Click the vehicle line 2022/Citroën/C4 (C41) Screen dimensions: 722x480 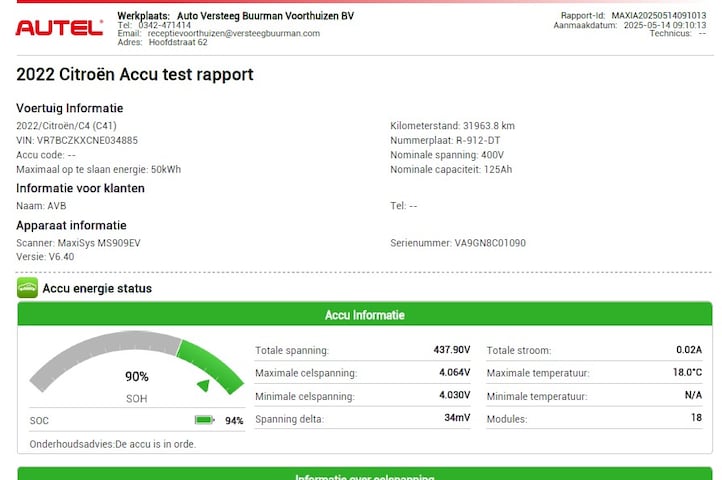(x=66, y=126)
